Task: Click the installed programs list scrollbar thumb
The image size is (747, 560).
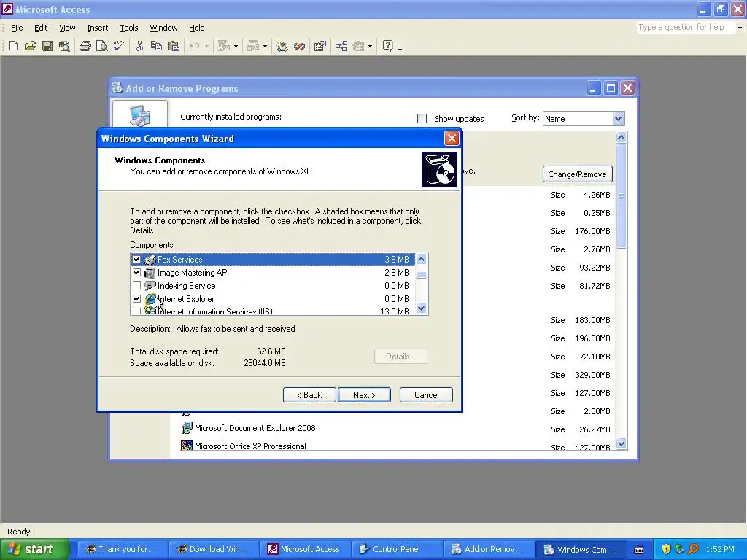Action: [621, 195]
